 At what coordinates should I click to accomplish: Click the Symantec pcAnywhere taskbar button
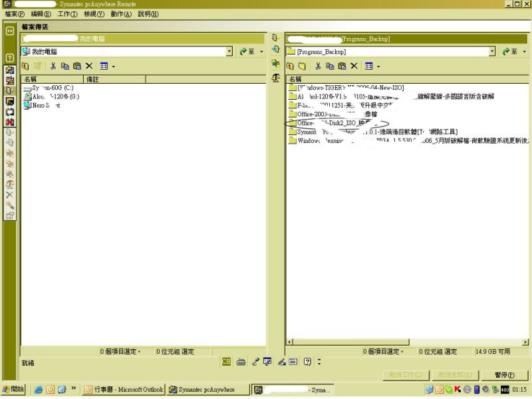tap(208, 390)
